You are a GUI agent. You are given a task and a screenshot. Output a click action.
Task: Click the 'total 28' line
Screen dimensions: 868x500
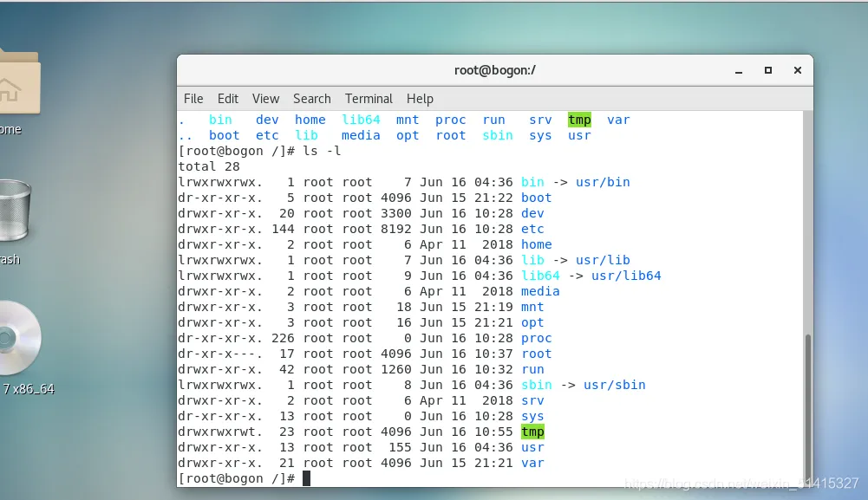209,166
